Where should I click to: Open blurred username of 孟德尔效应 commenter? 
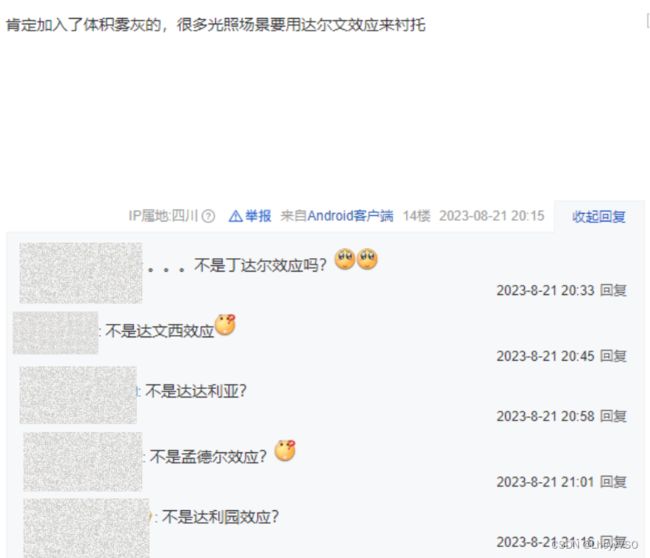point(82,461)
